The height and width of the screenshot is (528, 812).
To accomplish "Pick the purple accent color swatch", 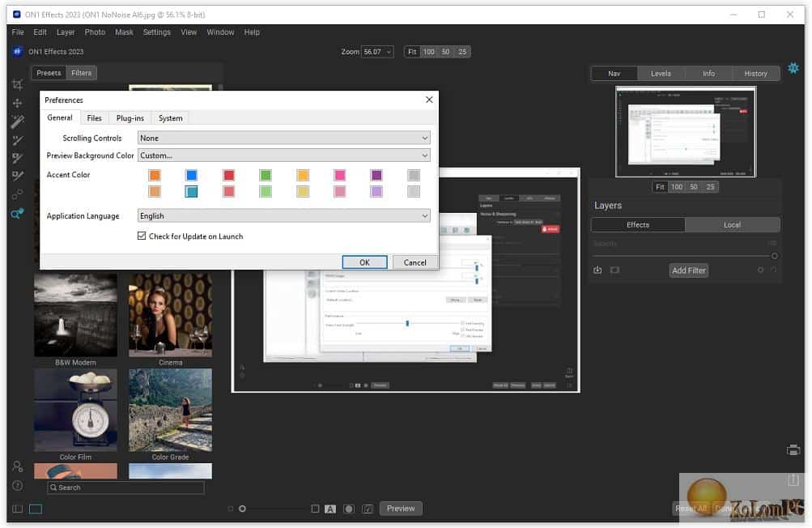I will (376, 175).
